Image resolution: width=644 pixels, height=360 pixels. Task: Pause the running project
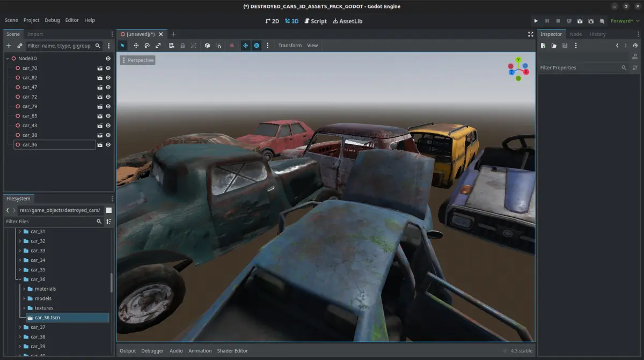coord(547,21)
